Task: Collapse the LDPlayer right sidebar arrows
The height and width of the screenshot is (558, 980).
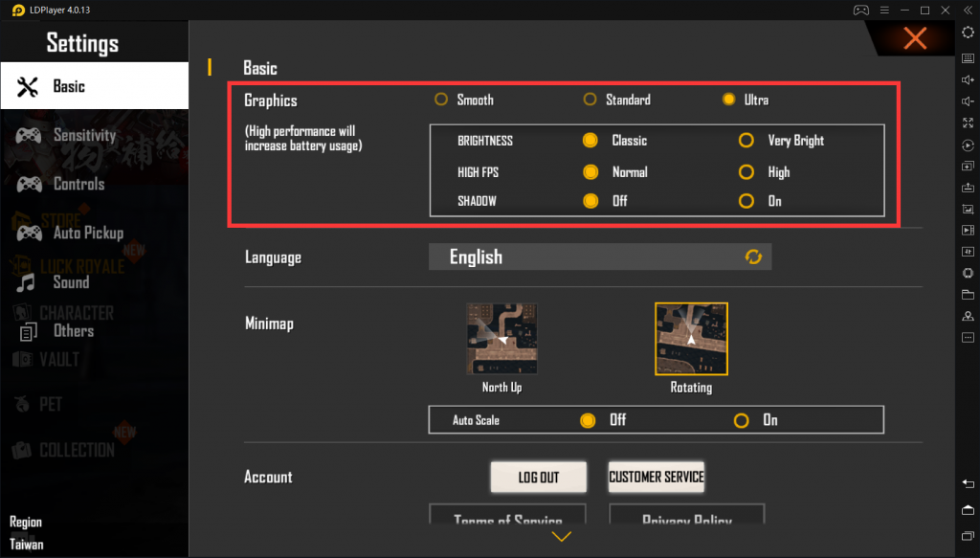Action: [x=968, y=10]
